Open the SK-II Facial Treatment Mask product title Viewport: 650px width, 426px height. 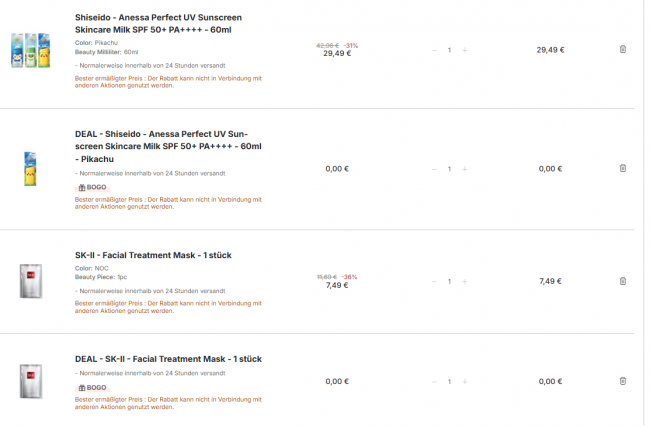point(153,255)
